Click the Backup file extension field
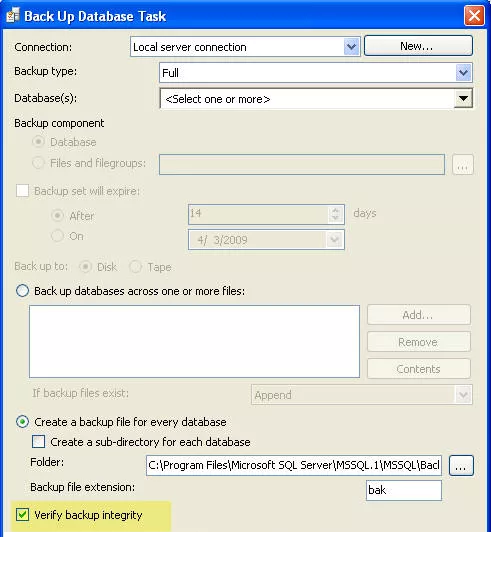The width and height of the screenshot is (491, 573). click(x=404, y=490)
